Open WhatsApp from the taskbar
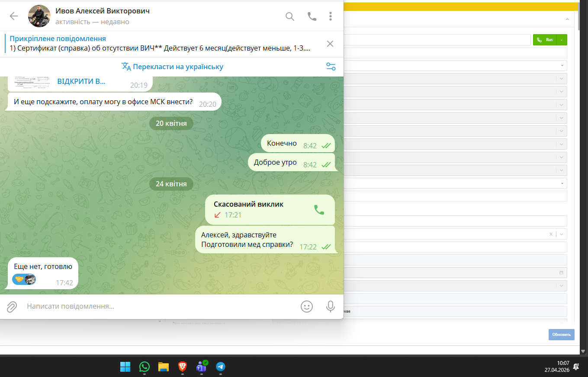Image resolution: width=588 pixels, height=377 pixels. pyautogui.click(x=145, y=367)
